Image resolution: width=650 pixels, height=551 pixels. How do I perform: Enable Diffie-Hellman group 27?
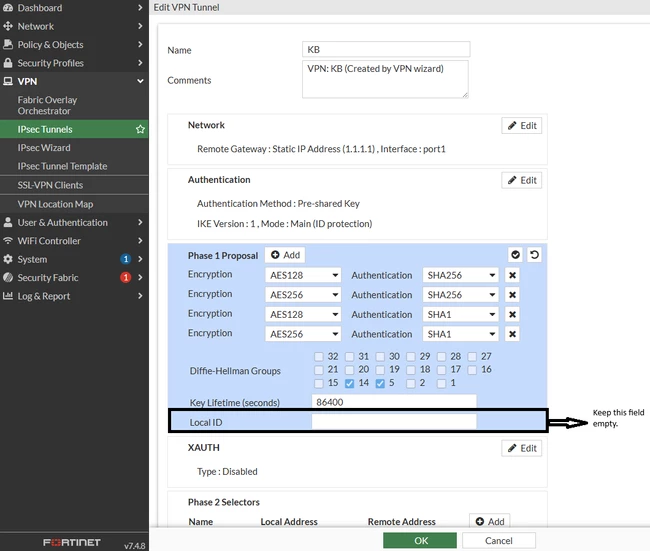472,357
